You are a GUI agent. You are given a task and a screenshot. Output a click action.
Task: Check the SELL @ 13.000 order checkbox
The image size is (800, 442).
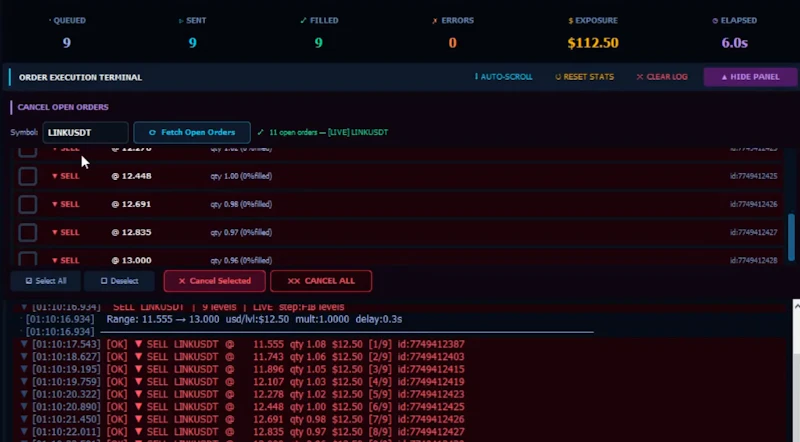[28, 259]
